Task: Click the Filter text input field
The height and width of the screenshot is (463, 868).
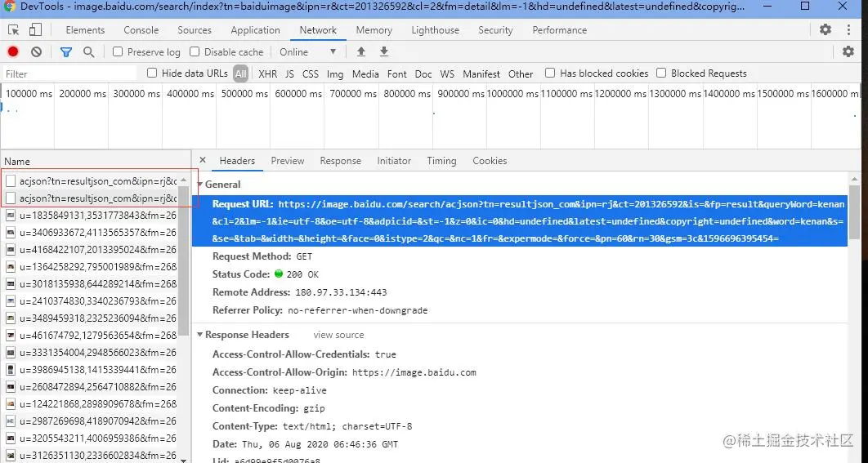Action: click(69, 73)
